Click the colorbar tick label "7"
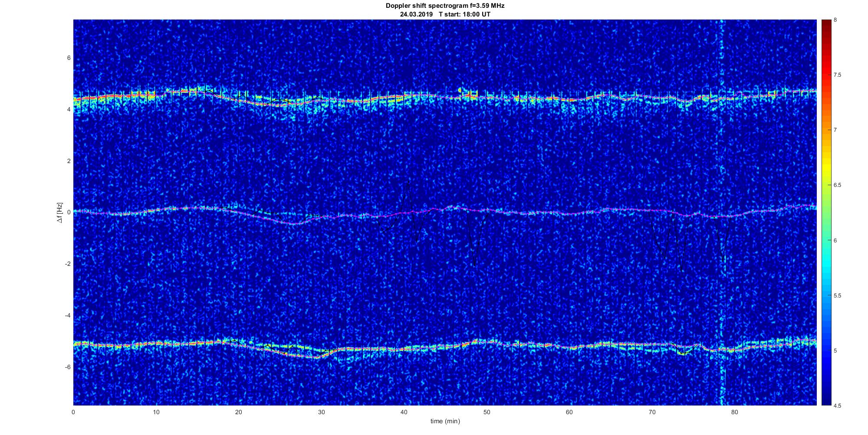868x435 pixels. click(835, 130)
